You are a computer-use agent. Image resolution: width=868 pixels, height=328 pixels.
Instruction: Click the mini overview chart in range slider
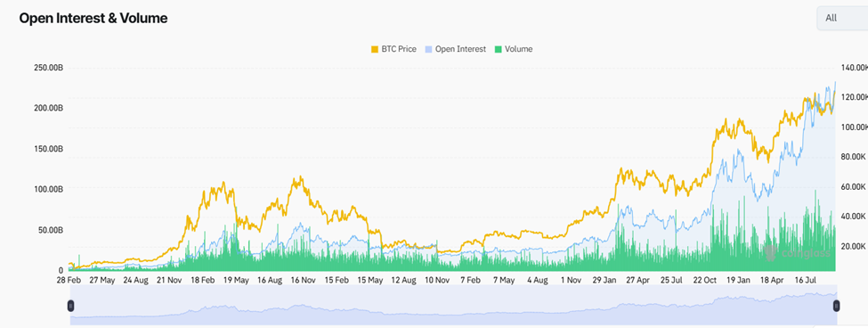point(453,306)
